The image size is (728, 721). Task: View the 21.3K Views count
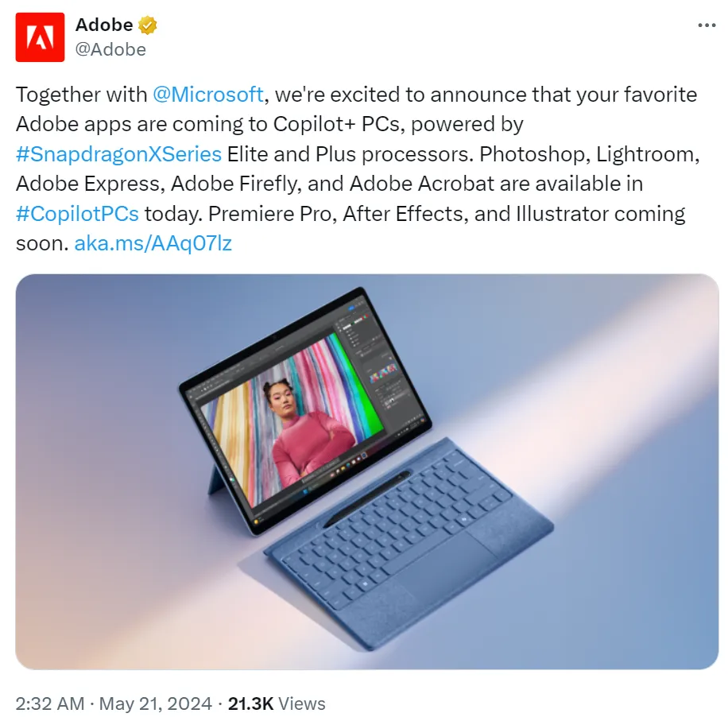pos(277,704)
